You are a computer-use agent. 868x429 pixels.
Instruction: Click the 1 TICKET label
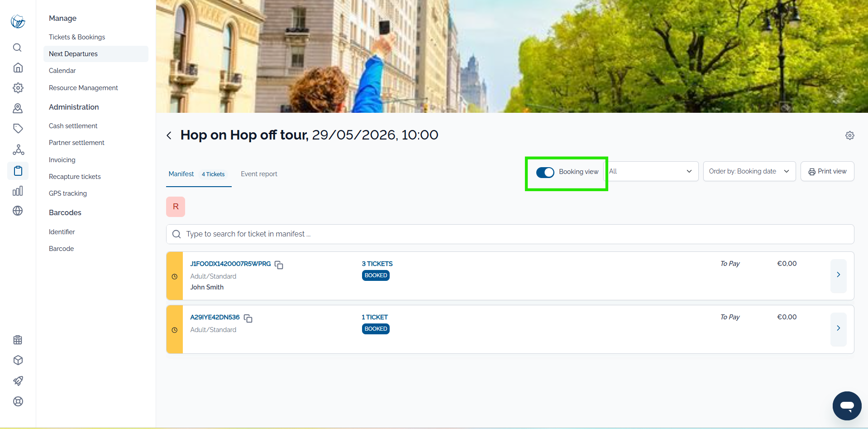pos(375,317)
